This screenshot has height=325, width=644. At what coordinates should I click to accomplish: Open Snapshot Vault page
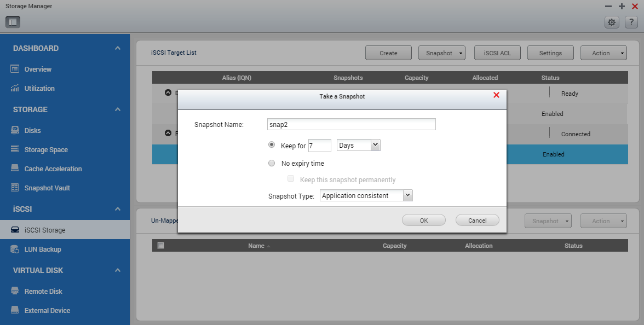click(x=47, y=188)
